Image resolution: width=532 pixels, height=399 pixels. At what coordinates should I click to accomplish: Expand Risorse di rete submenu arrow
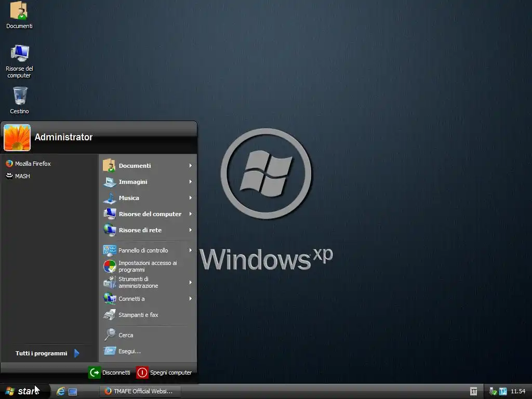190,230
